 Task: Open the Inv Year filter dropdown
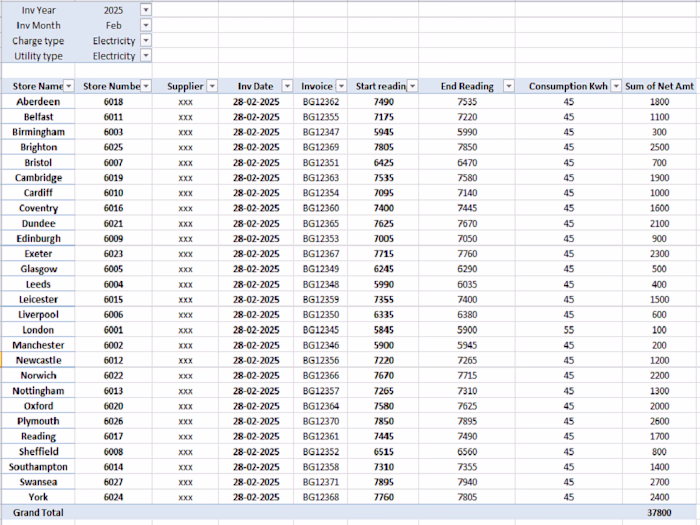coord(146,10)
